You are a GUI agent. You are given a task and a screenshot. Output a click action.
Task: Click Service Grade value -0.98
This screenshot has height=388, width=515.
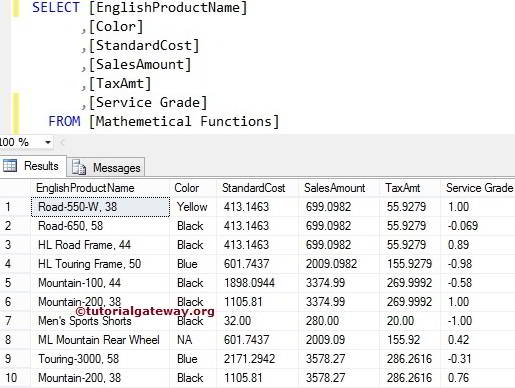(x=478, y=264)
